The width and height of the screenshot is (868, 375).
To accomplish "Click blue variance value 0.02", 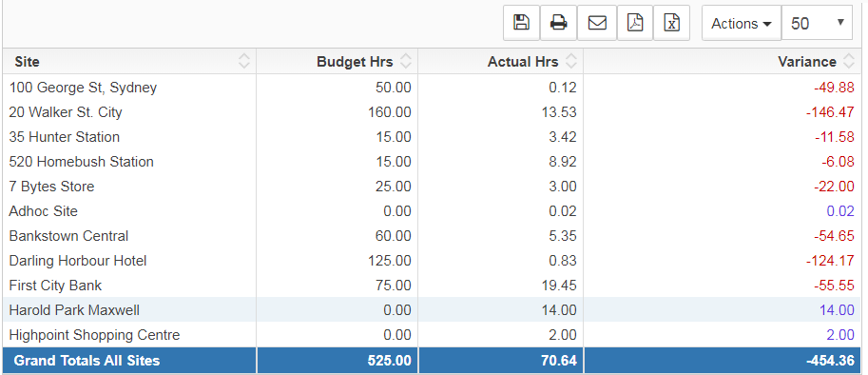I will click(840, 211).
